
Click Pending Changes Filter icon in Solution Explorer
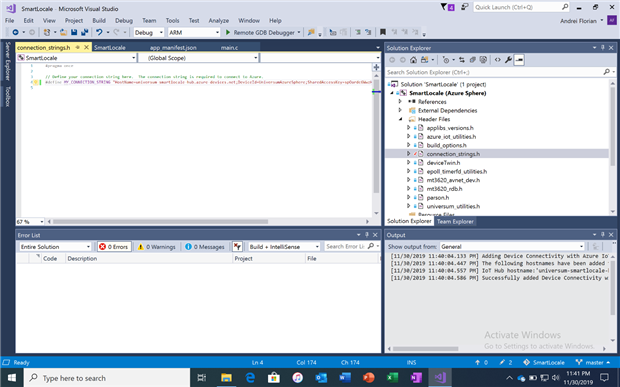tap(446, 60)
